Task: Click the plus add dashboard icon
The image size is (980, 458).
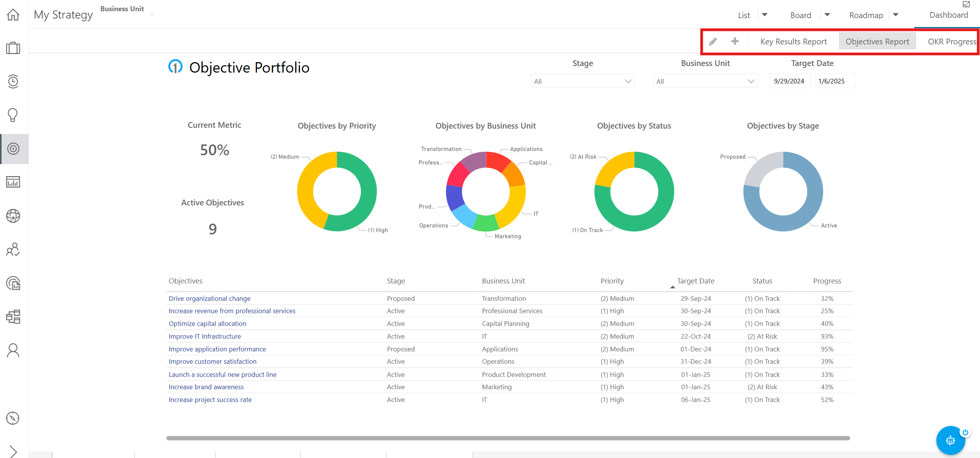Action: coord(735,41)
